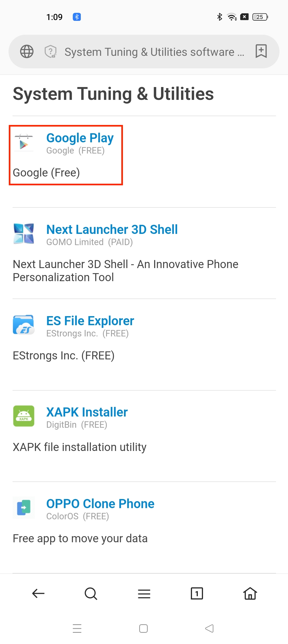
Task: Tap the ES File Explorer app icon
Action: [24, 325]
